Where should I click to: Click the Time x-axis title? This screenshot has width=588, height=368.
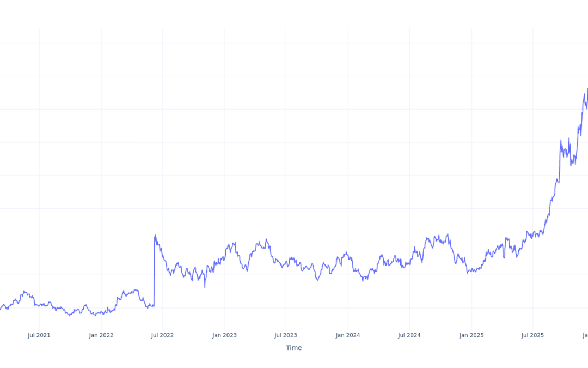coord(293,348)
